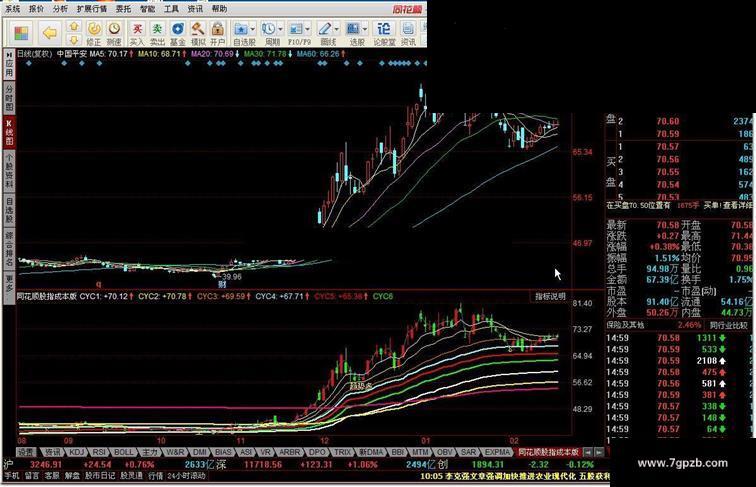Open the 个股资料 sidebar tab
This screenshot has height=487, width=756.
pyautogui.click(x=9, y=170)
